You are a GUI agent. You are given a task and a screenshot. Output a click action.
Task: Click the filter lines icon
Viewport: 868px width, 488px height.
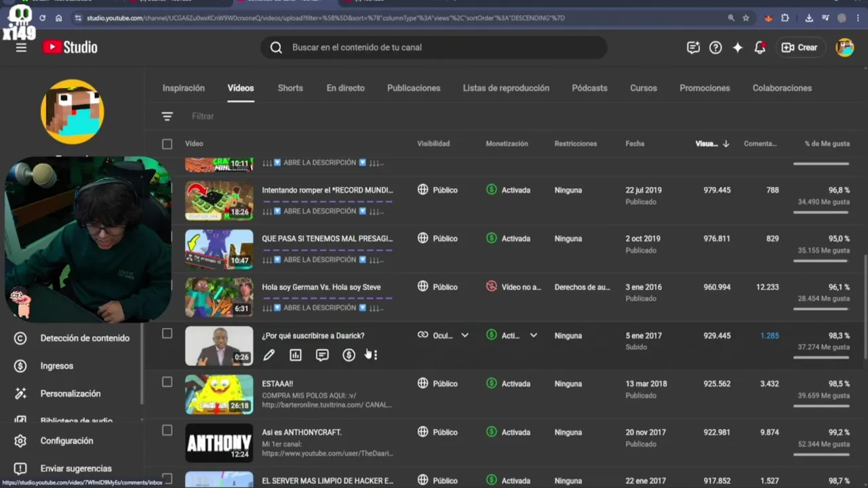coord(167,117)
